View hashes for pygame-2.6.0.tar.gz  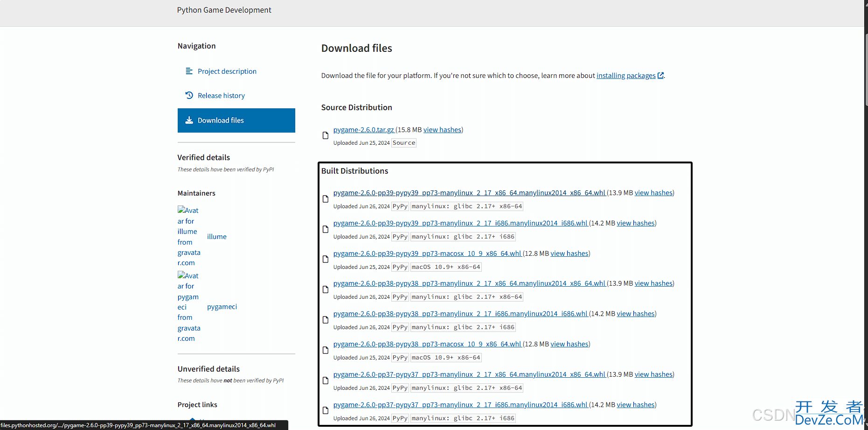click(x=442, y=130)
